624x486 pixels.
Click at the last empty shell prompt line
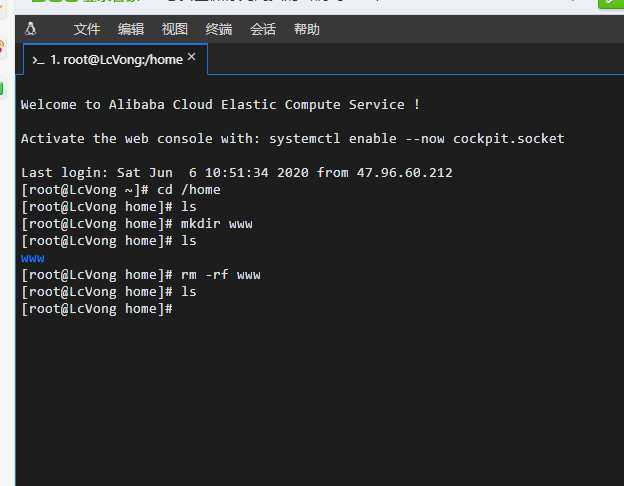97,309
